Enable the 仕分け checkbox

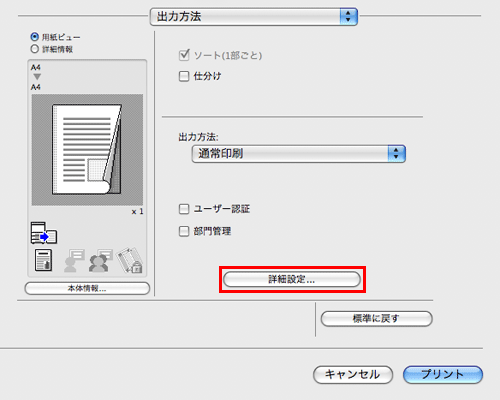(184, 76)
